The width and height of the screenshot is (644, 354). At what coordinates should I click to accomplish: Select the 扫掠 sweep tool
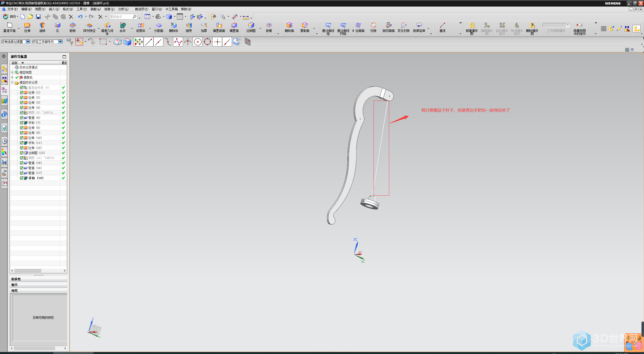coord(373,27)
